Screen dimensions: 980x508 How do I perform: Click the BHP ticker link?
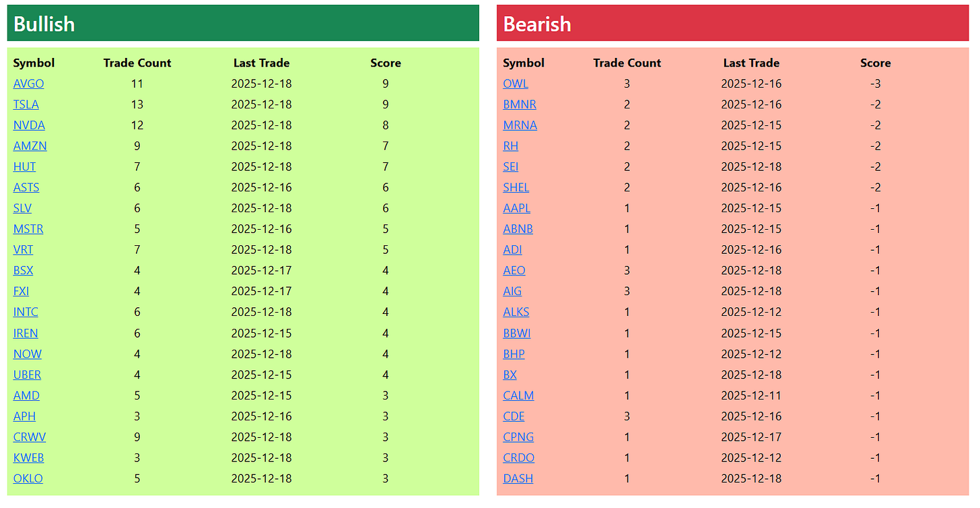pos(514,354)
